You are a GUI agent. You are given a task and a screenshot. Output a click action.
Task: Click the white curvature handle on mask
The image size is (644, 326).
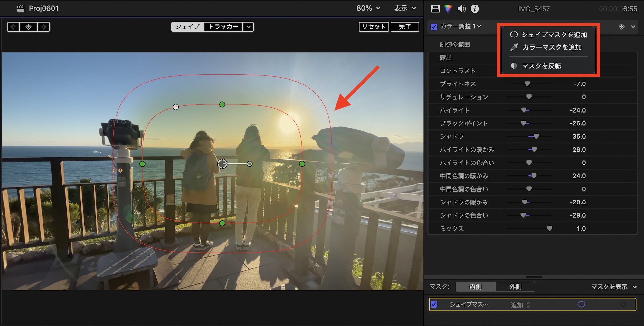pyautogui.click(x=175, y=107)
